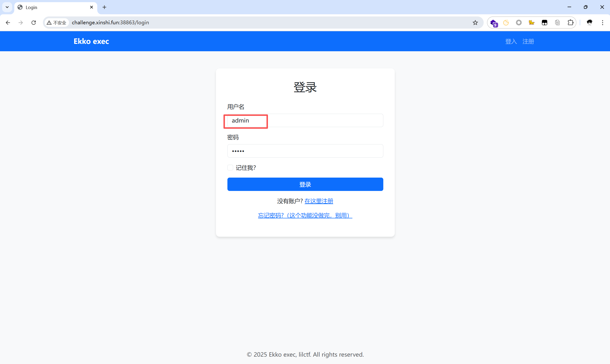Select 登入 in the navigation bar
This screenshot has width=610, height=364.
(x=511, y=41)
